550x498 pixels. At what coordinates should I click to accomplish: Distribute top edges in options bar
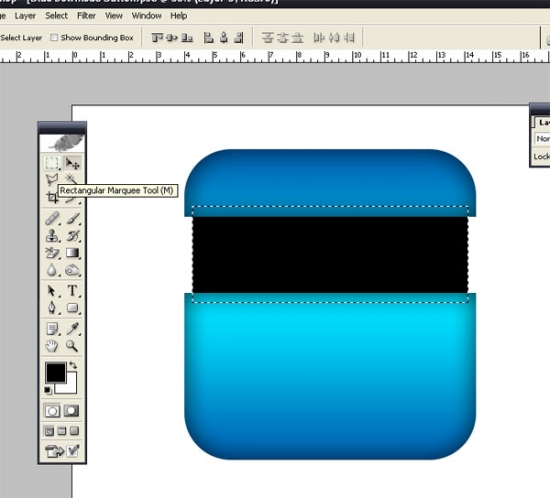[268, 38]
